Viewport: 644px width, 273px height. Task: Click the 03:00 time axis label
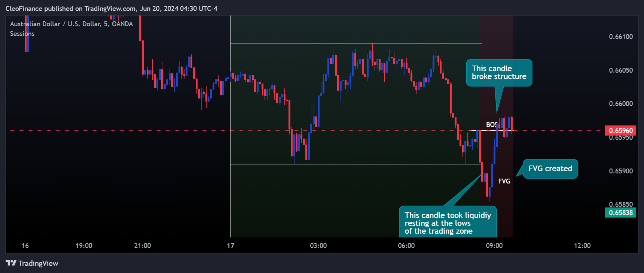[318, 246]
